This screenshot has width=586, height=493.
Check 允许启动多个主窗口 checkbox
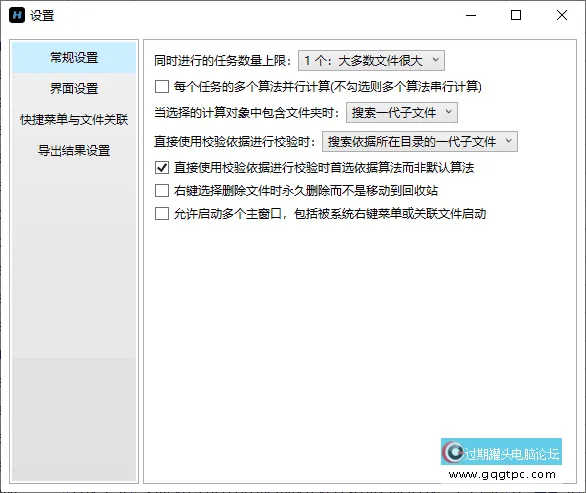162,214
